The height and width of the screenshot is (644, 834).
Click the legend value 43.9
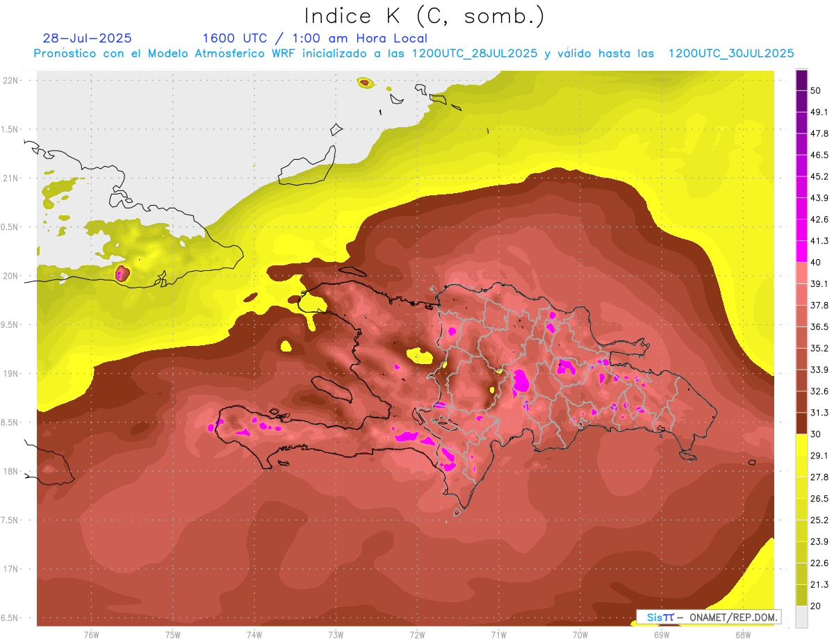(x=819, y=198)
